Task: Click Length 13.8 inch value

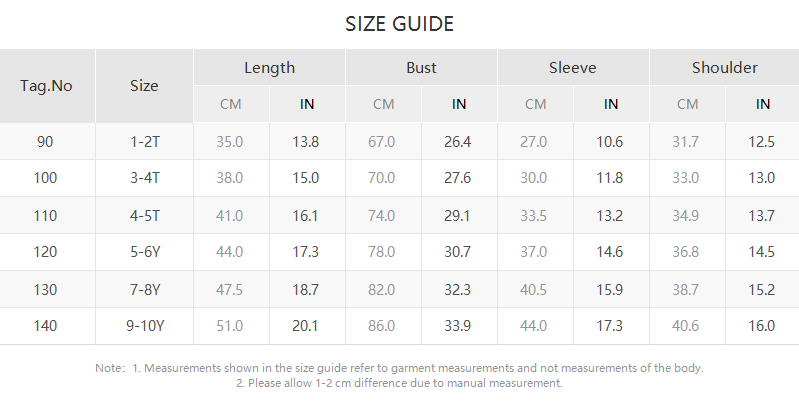Action: [306, 142]
